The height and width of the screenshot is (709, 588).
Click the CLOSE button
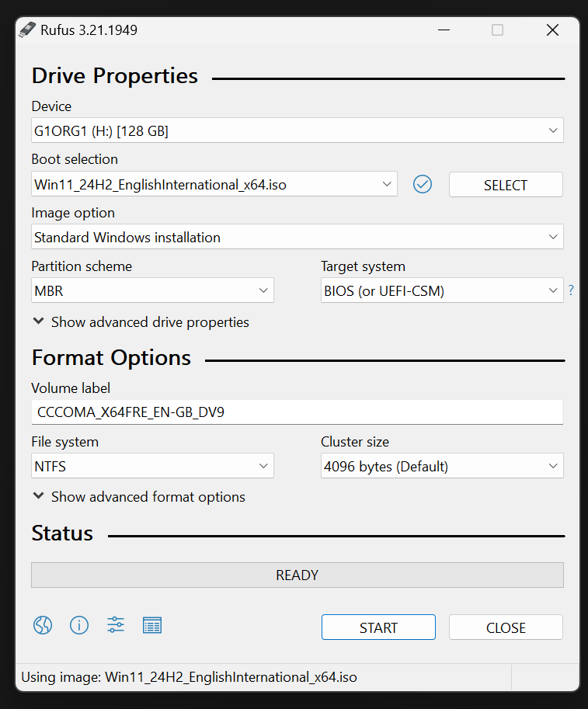tap(506, 627)
